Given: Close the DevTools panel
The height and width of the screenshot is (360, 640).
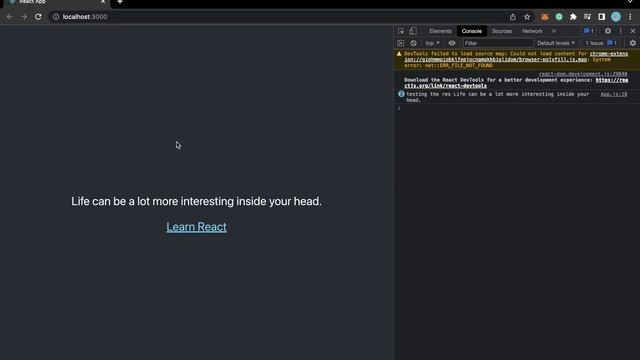Looking at the screenshot, I should (633, 31).
